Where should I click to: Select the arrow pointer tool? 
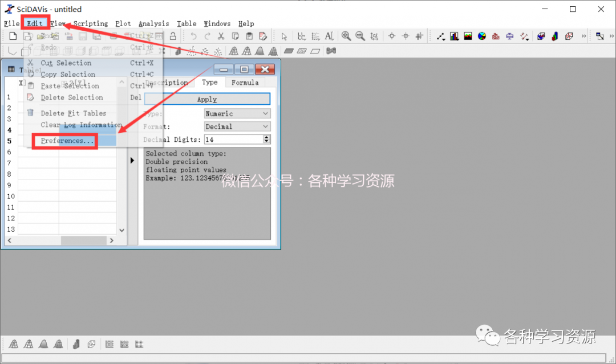pyautogui.click(x=285, y=37)
